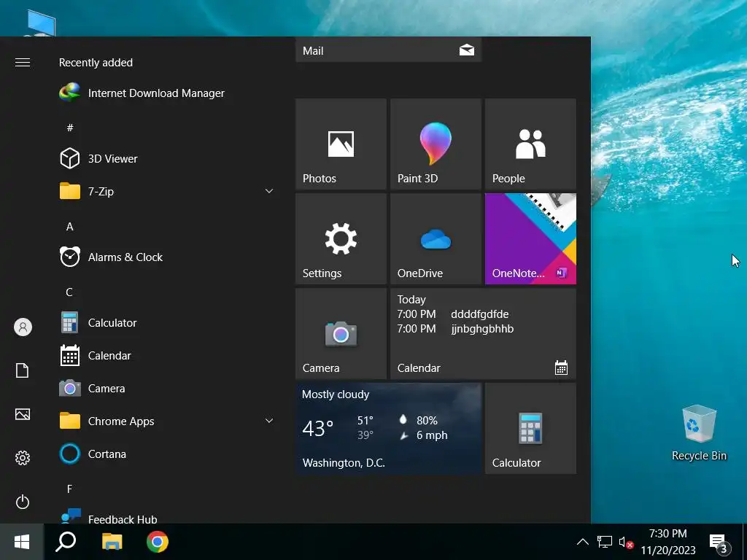747x560 pixels.
Task: Launch Google Chrome from the taskbar
Action: (158, 542)
